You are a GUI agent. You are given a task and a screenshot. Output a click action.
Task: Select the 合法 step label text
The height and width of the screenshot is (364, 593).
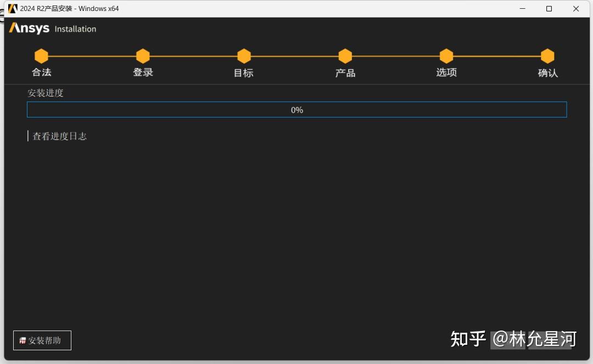(x=41, y=72)
